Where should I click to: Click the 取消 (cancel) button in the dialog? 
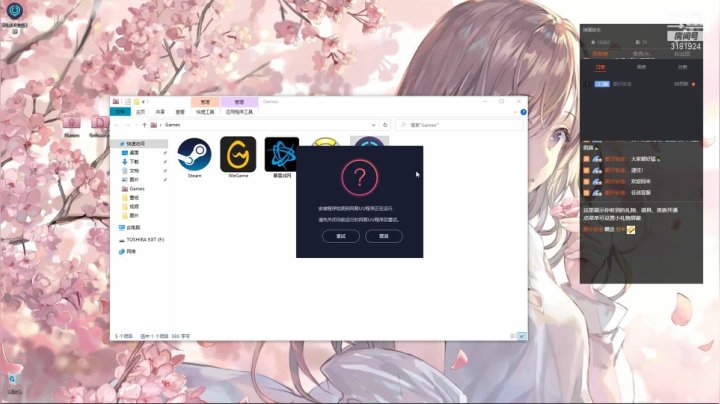coord(384,236)
